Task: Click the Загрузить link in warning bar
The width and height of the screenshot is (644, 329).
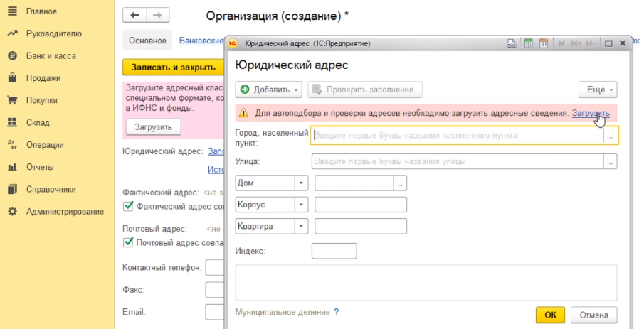Action: click(591, 113)
